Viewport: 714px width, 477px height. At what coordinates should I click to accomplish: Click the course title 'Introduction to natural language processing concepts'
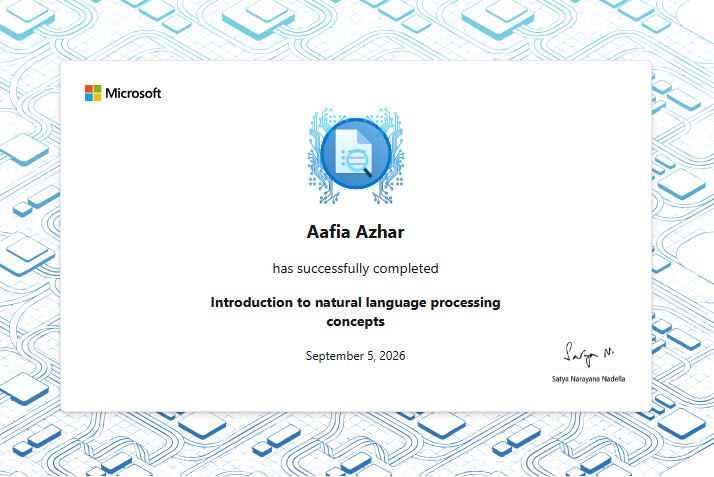click(355, 312)
